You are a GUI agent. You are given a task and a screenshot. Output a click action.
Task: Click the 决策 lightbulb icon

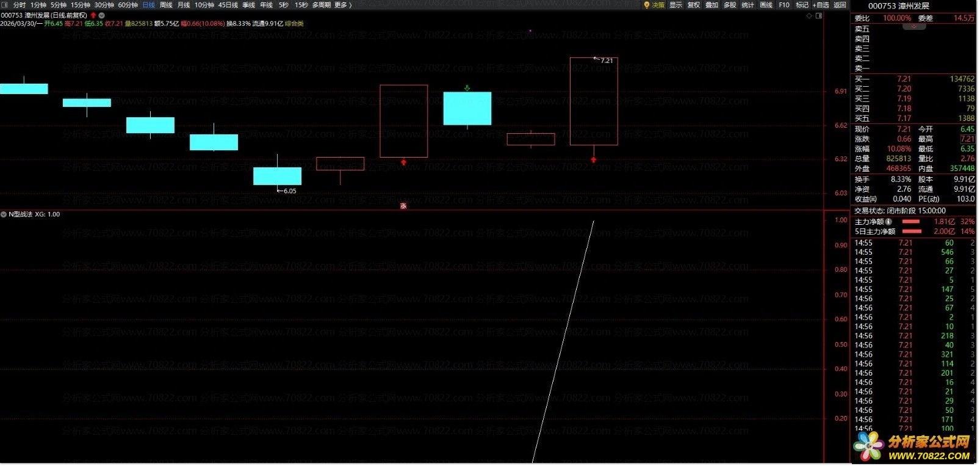[x=647, y=5]
